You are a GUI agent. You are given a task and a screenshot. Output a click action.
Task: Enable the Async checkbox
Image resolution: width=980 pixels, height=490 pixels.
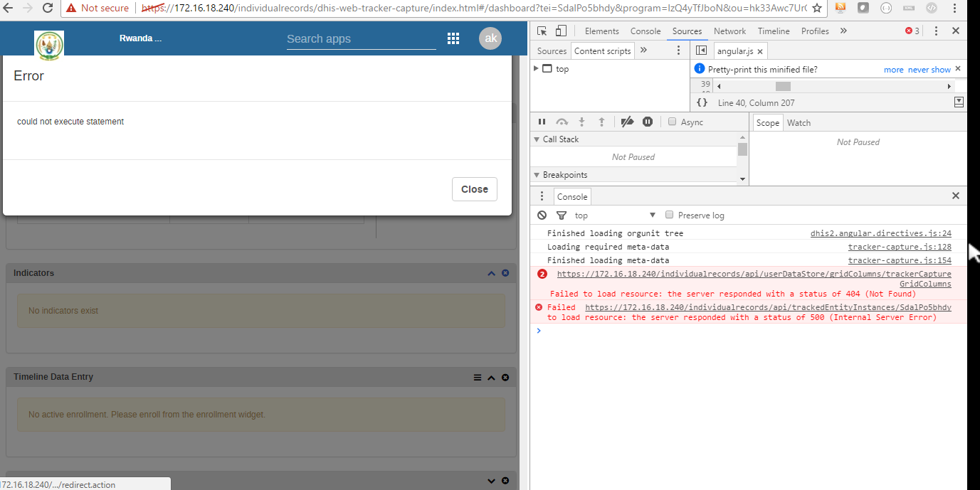point(672,122)
